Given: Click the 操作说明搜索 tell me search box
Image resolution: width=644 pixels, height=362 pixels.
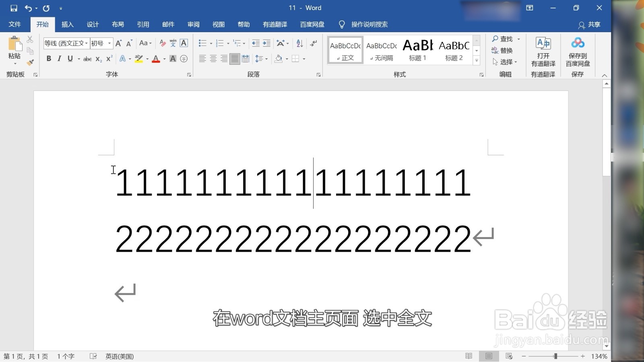Looking at the screenshot, I should coord(369,25).
